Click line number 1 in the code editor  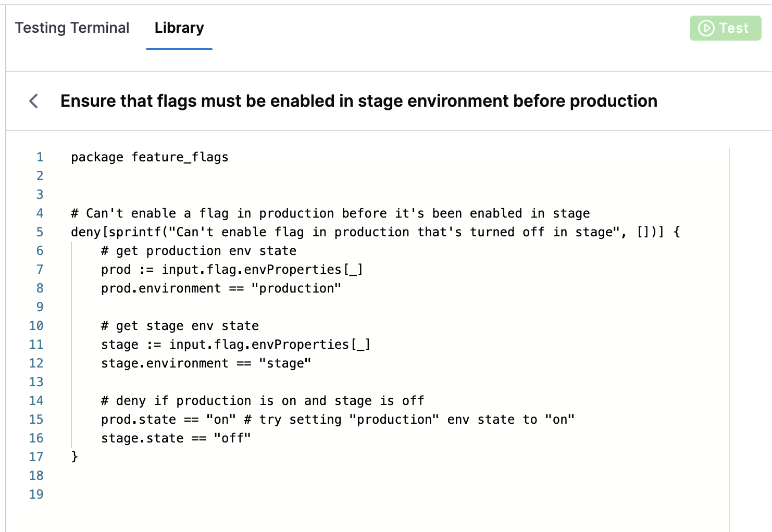(39, 157)
